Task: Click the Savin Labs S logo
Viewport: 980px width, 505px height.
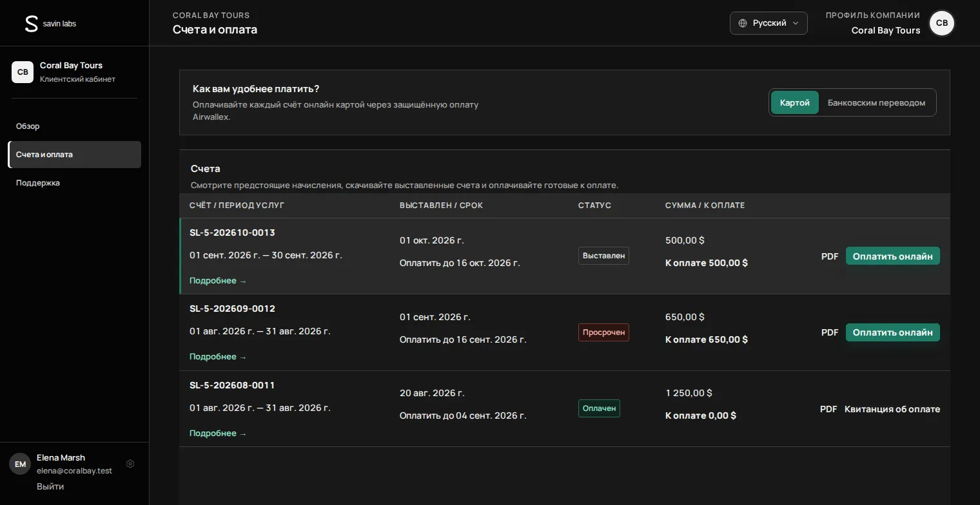Action: point(31,24)
